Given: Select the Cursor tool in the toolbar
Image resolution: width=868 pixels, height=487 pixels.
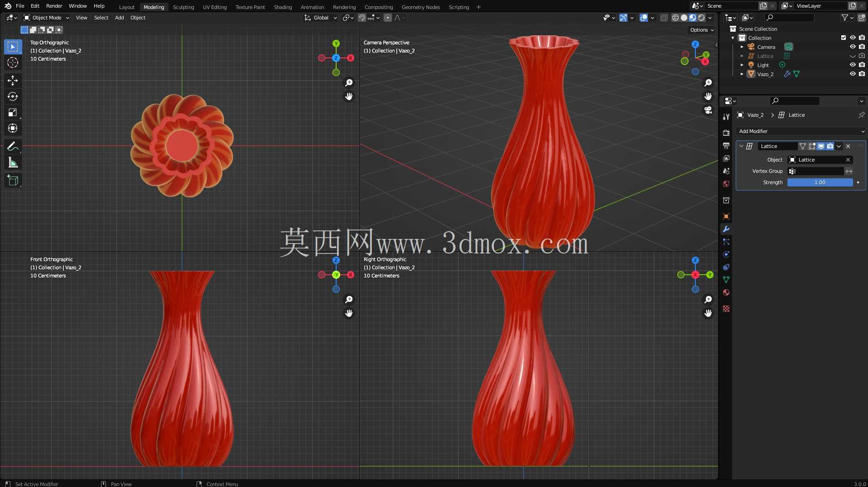Looking at the screenshot, I should pyautogui.click(x=13, y=62).
